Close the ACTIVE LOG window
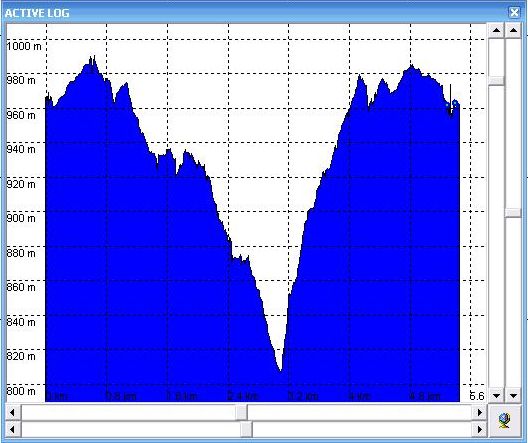The width and height of the screenshot is (528, 443). 514,13
